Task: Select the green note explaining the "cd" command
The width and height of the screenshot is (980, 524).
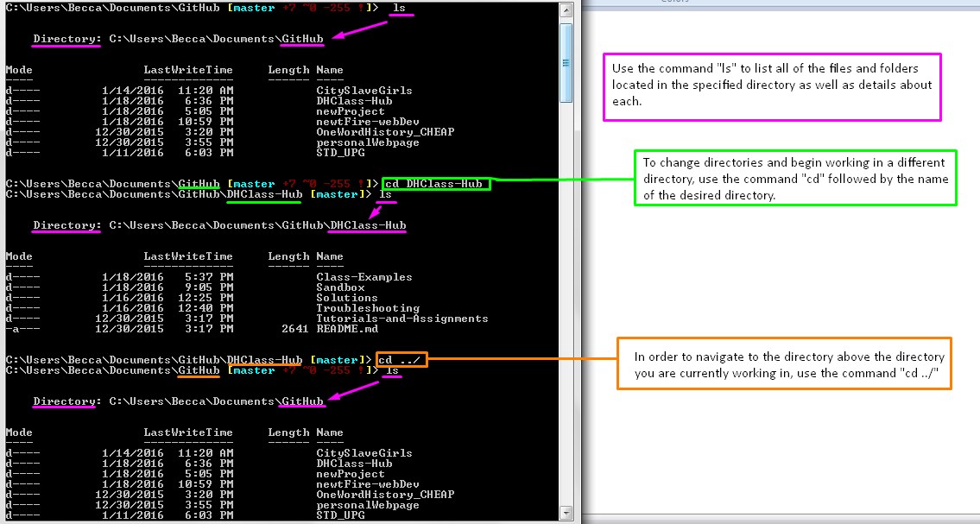Action: click(794, 180)
